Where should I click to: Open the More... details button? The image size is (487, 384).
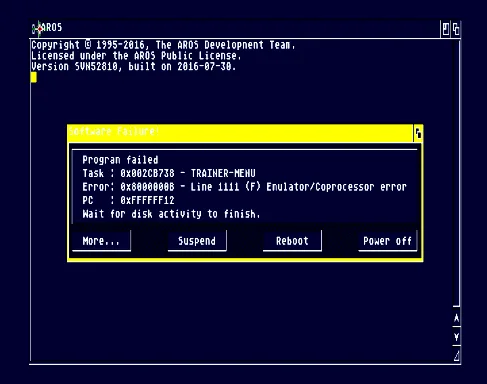click(x=101, y=241)
